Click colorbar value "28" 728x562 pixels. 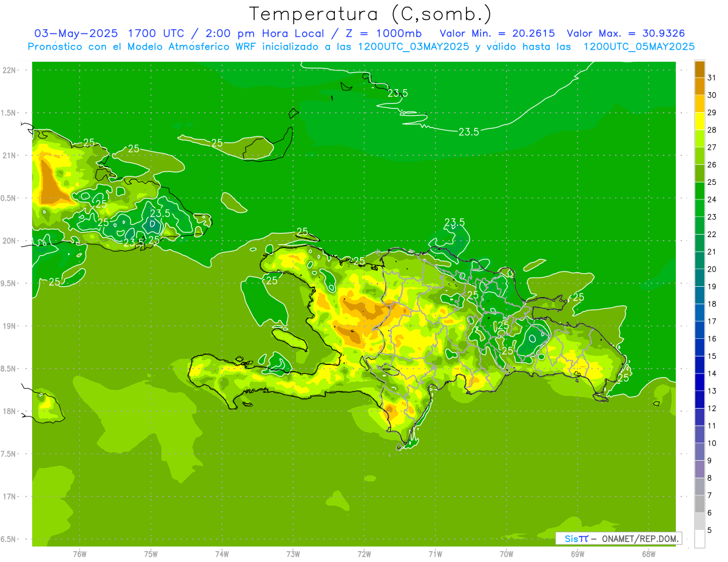(712, 130)
